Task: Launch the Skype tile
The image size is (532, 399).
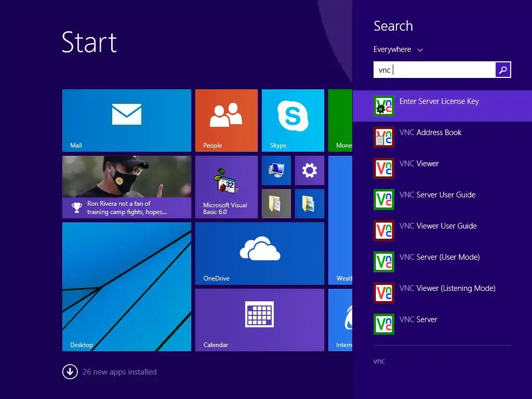Action: pos(293,121)
